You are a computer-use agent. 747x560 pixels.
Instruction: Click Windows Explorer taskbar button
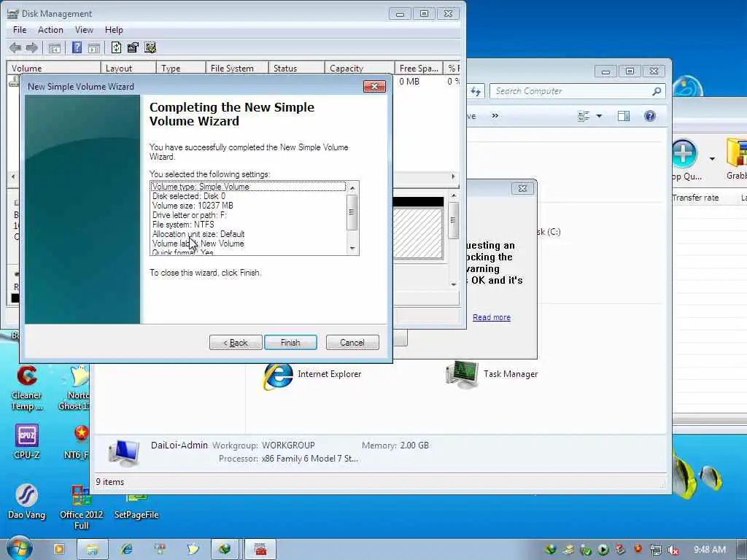click(x=93, y=550)
